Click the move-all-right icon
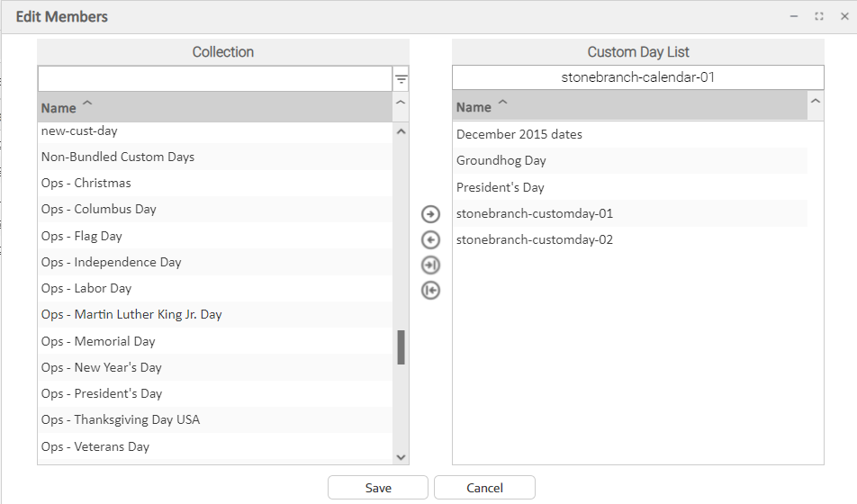Viewport: 857px width, 504px height. pyautogui.click(x=430, y=265)
